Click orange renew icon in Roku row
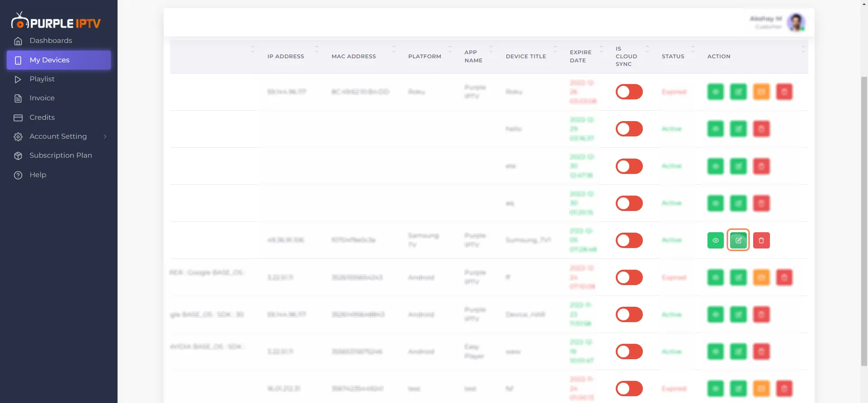The width and height of the screenshot is (868, 403). (761, 92)
